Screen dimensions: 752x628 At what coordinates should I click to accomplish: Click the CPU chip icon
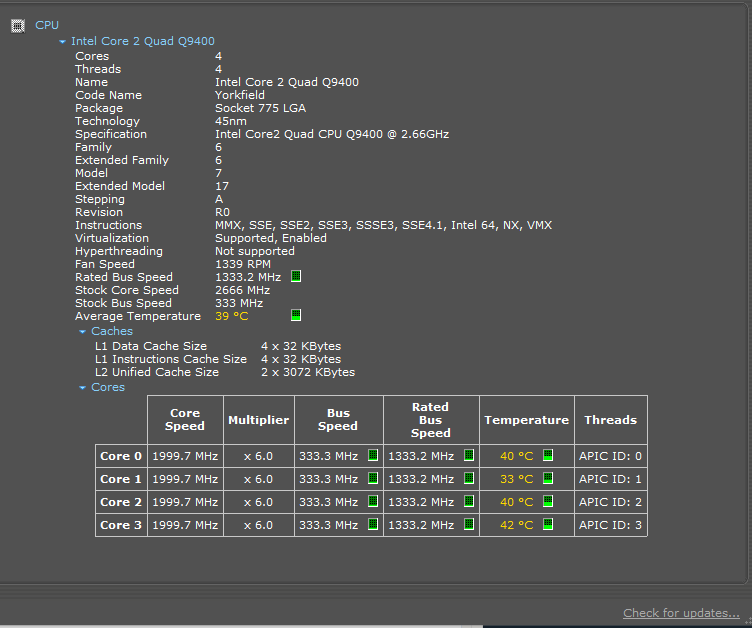point(18,26)
